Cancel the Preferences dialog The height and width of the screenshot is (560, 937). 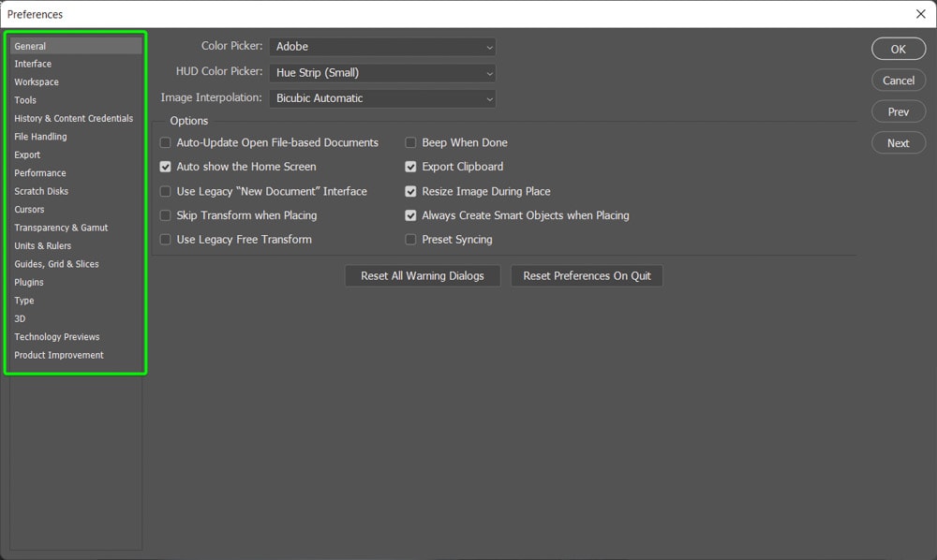[x=899, y=81]
